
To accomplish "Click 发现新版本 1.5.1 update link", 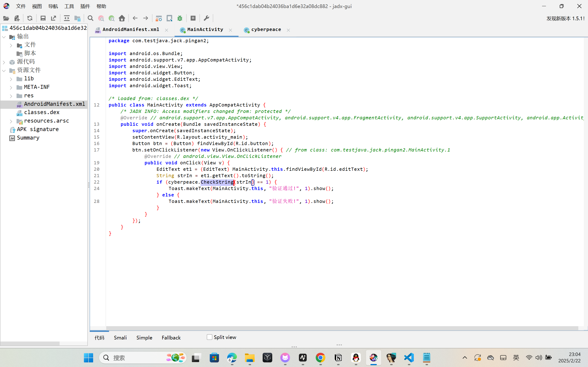I will [x=565, y=18].
